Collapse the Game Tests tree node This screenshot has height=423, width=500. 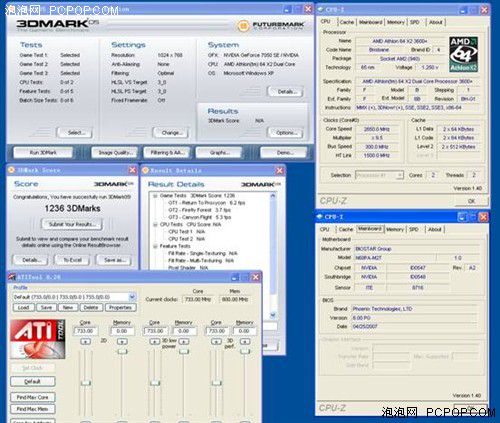pyautogui.click(x=155, y=196)
